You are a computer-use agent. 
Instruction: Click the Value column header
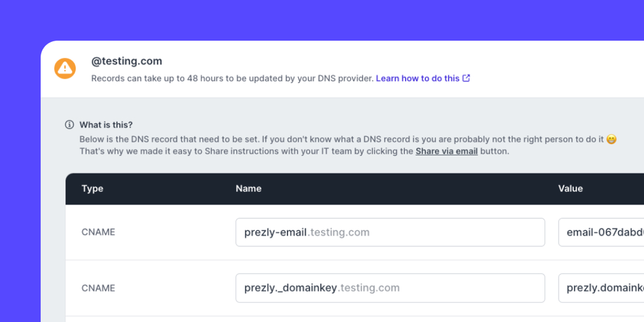click(570, 188)
